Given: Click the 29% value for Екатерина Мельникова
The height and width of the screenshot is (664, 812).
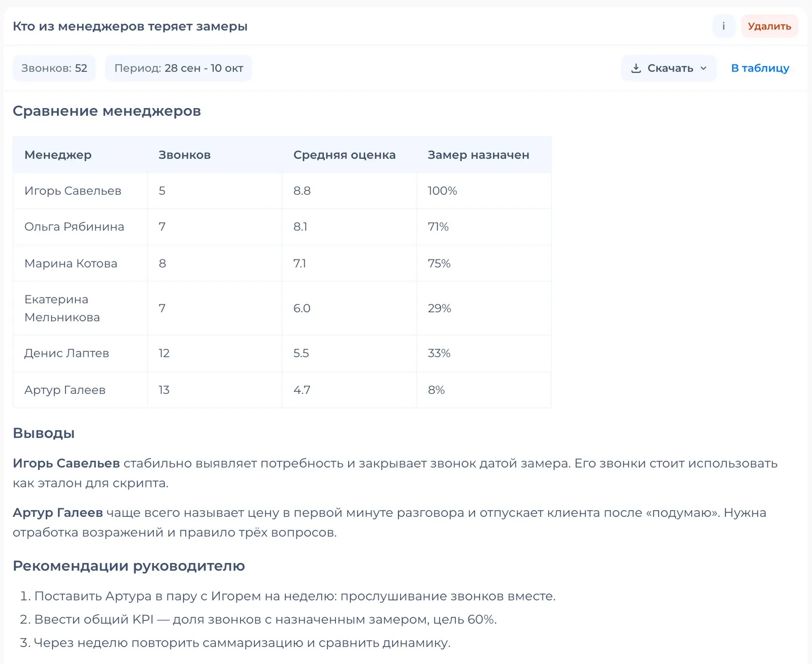Looking at the screenshot, I should pos(484,308).
